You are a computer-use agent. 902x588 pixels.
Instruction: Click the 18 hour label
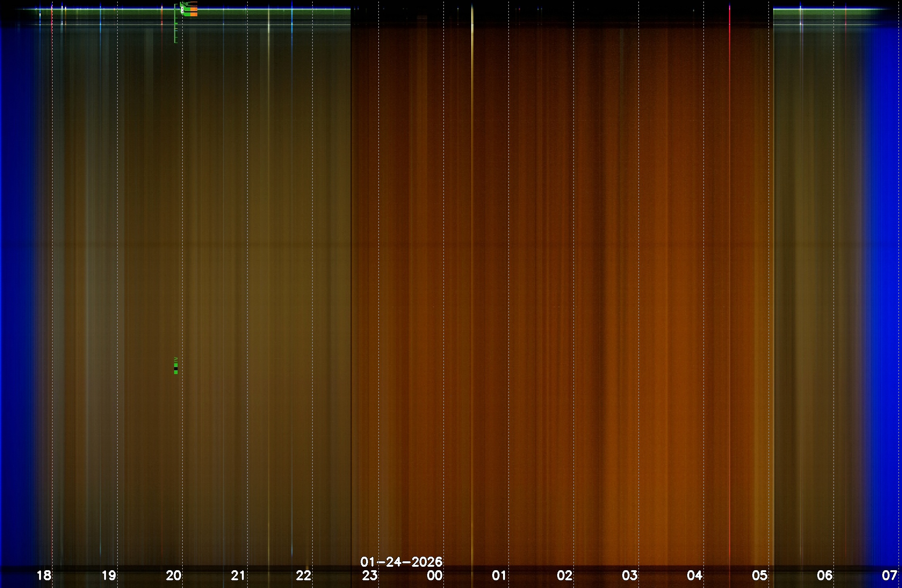click(44, 576)
